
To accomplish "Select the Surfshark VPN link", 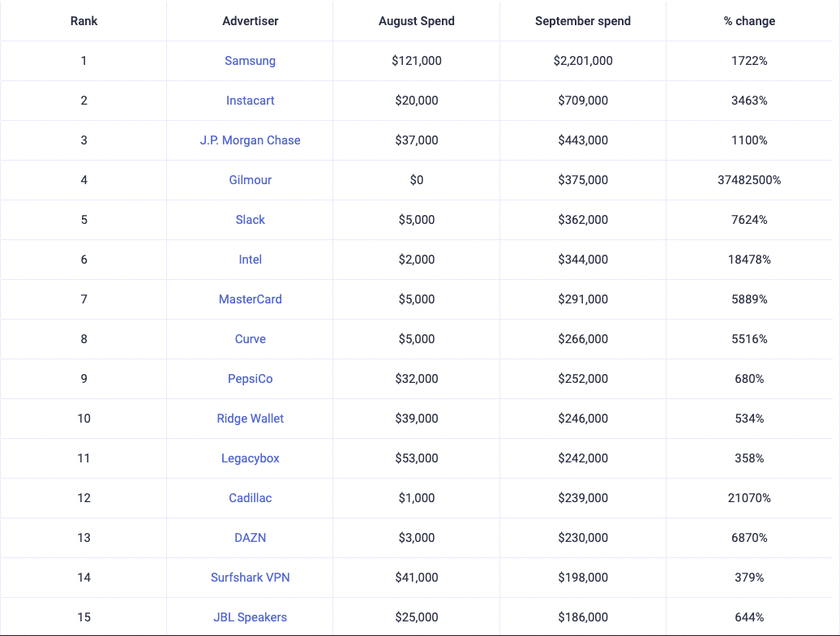I will coord(250,578).
